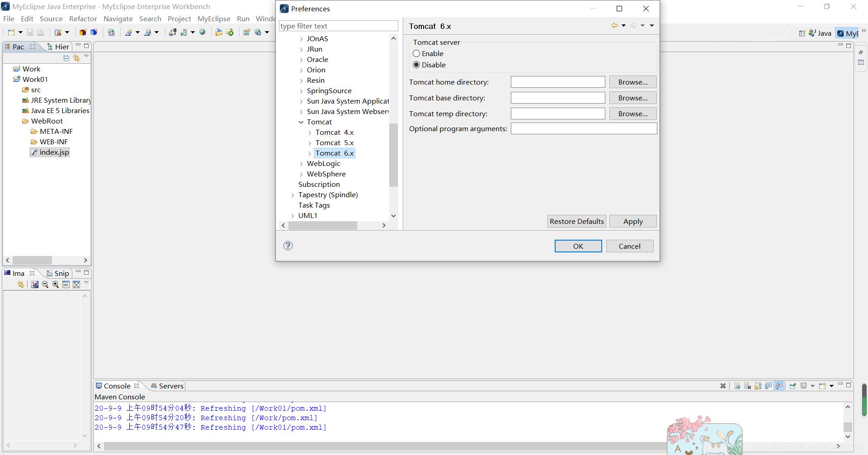The image size is (868, 455).
Task: Click the Save disk icon in toolbar
Action: 30,32
